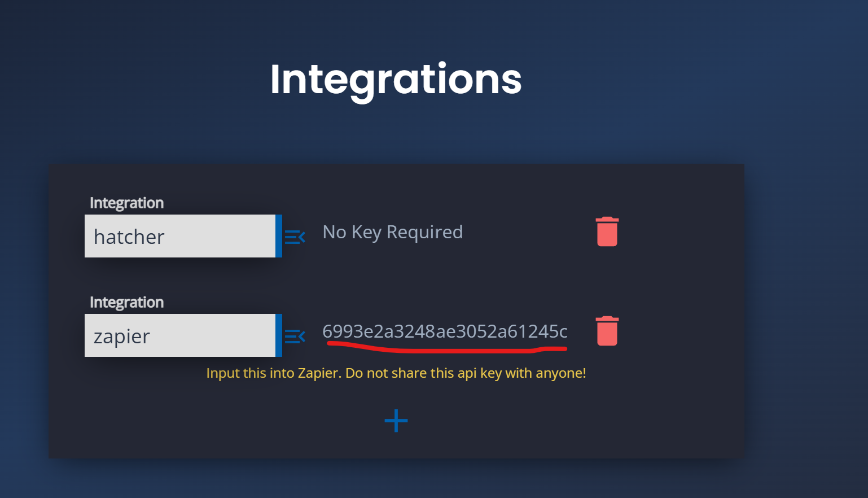Viewport: 868px width, 498px height.
Task: Click the Zapier API key warning message
Action: tap(396, 373)
